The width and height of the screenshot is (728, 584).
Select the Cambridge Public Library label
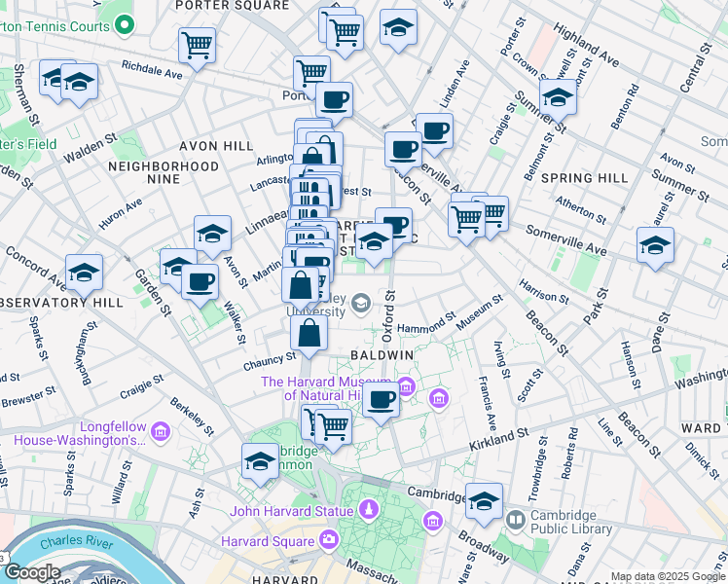tap(571, 522)
